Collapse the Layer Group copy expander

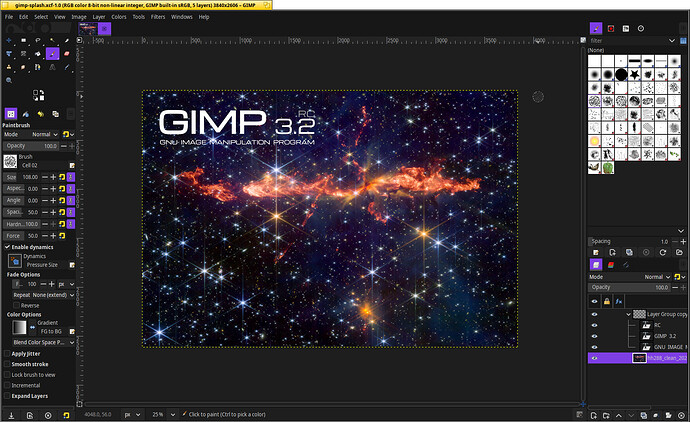pyautogui.click(x=628, y=314)
